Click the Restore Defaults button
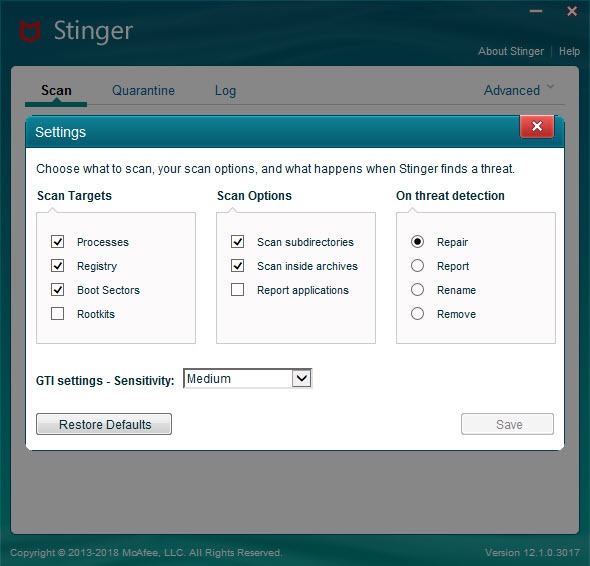 104,424
